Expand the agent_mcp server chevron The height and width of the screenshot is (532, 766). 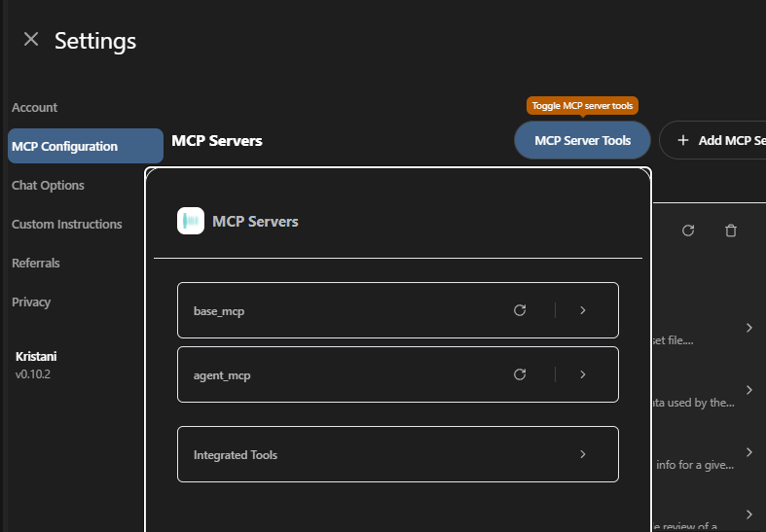[x=583, y=374]
